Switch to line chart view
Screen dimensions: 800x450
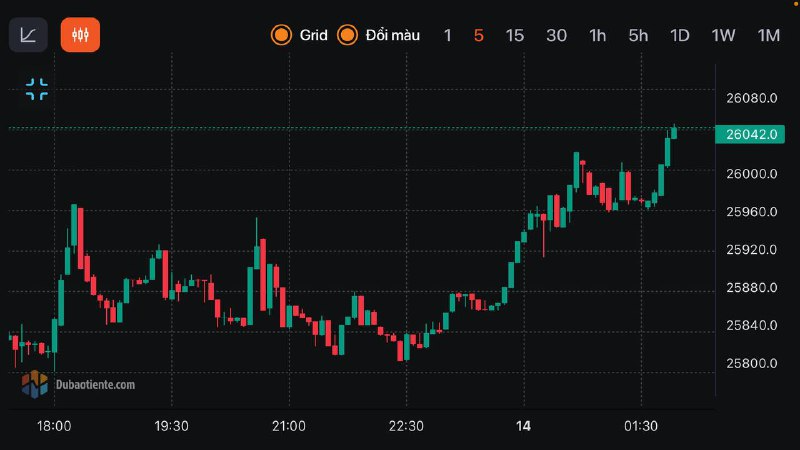[28, 35]
